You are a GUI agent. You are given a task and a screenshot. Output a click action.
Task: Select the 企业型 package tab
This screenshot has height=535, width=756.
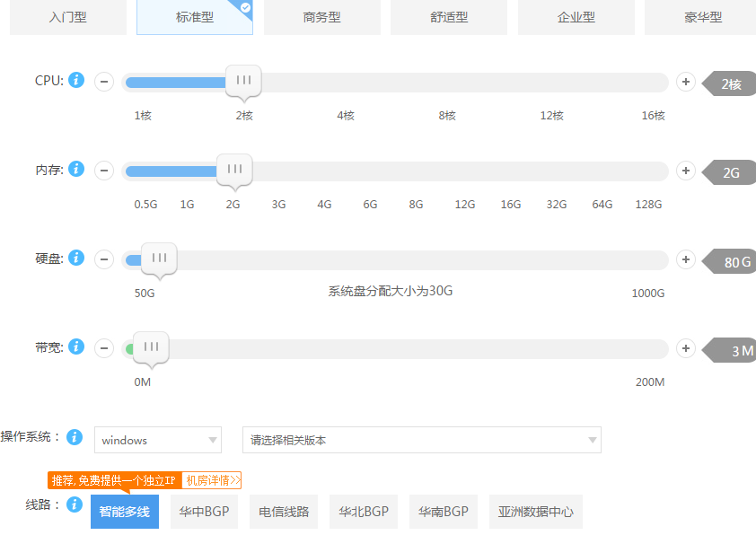click(x=576, y=17)
